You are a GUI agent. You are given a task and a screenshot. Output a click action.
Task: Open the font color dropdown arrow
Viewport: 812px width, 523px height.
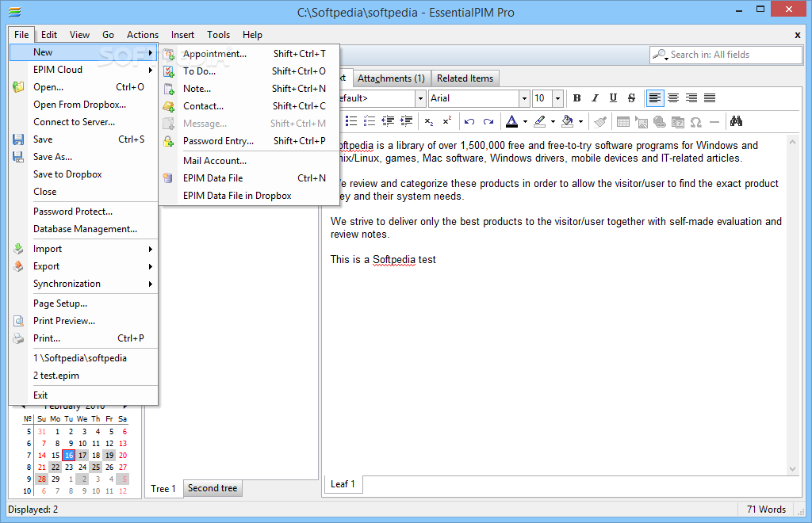(x=525, y=121)
